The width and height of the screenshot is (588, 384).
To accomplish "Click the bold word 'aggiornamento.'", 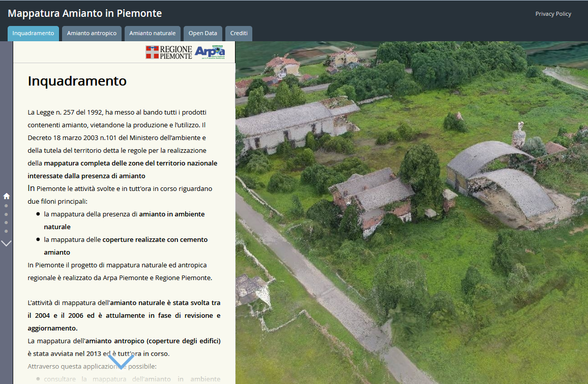I will tap(52, 328).
